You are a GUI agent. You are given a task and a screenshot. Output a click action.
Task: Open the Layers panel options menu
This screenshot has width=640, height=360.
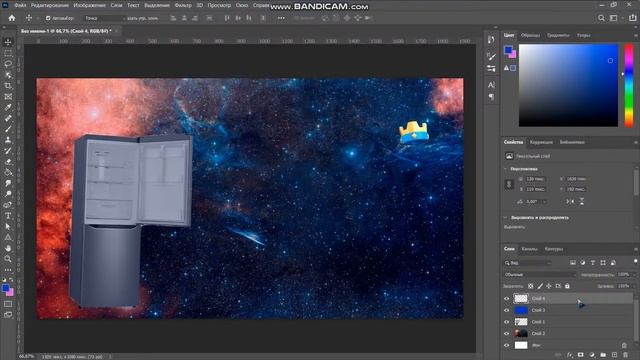coord(636,249)
